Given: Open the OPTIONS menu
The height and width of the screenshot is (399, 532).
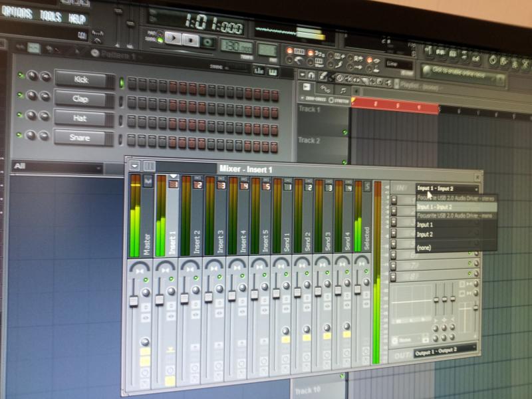Looking at the screenshot, I should point(17,13).
